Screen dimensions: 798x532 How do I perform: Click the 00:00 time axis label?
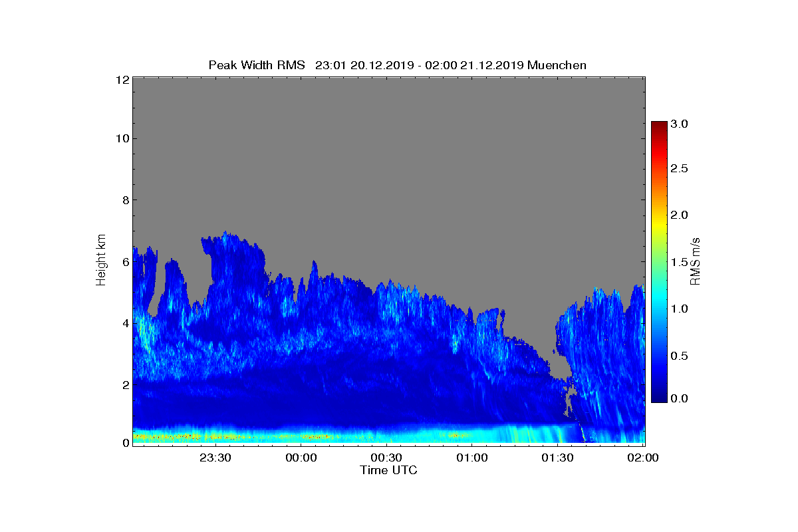(301, 458)
